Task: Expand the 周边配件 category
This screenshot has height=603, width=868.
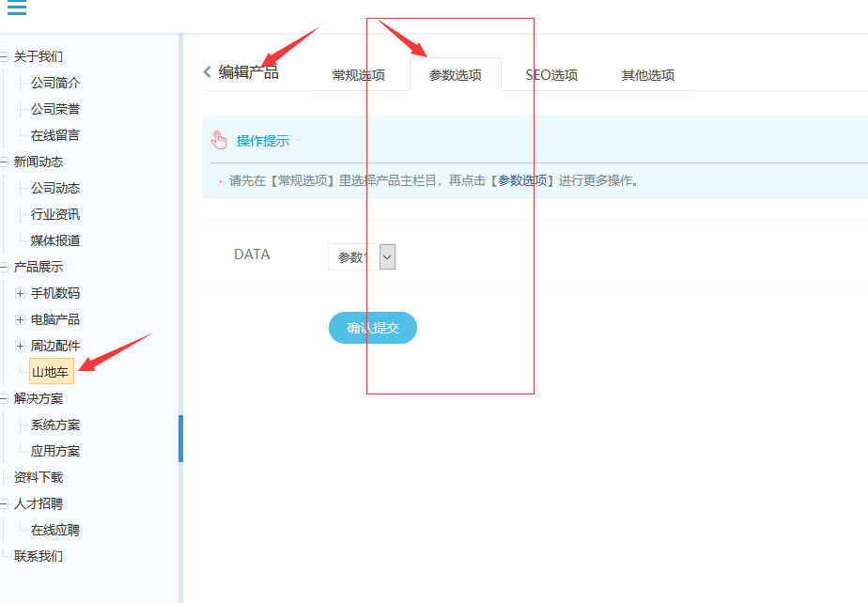Action: [20, 346]
